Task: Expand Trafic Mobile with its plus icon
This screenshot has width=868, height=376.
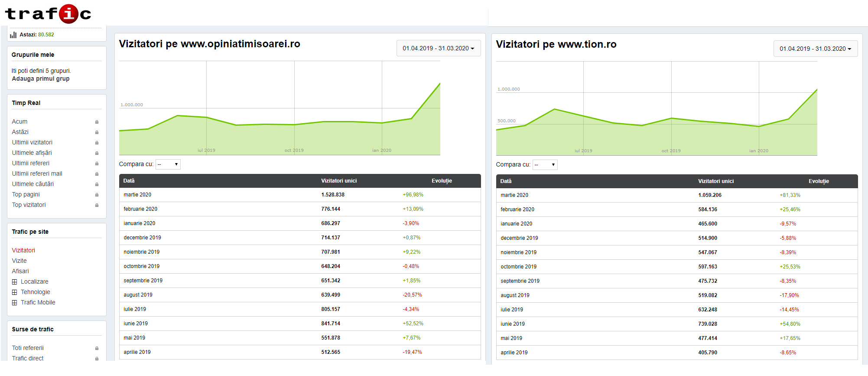Action: coord(15,303)
